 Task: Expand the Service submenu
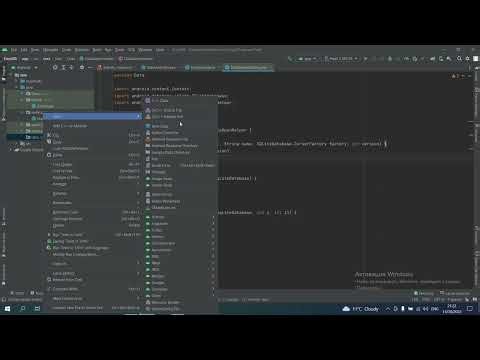[180, 237]
